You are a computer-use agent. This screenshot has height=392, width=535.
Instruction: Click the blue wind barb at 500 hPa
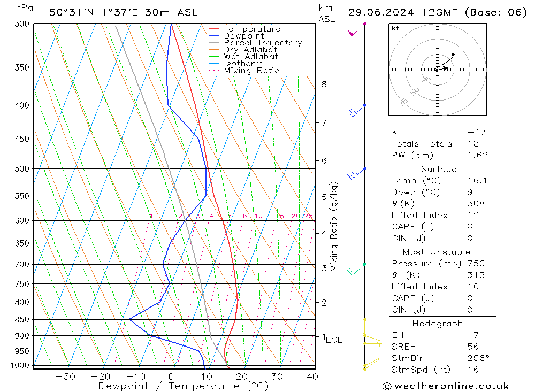[x=356, y=174]
